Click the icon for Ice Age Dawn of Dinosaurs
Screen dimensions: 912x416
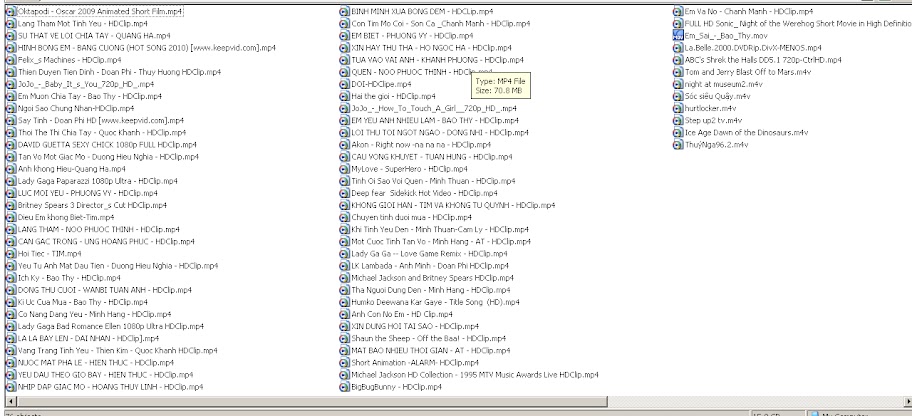[x=678, y=132]
